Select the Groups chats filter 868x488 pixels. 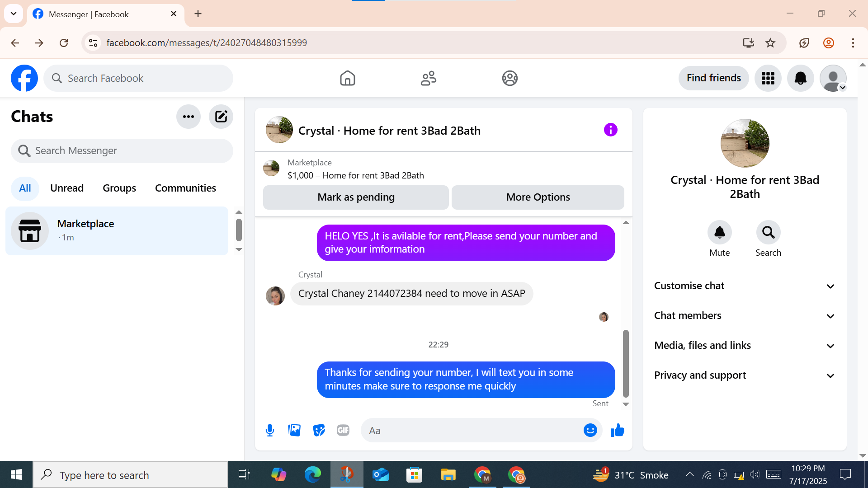(x=119, y=188)
